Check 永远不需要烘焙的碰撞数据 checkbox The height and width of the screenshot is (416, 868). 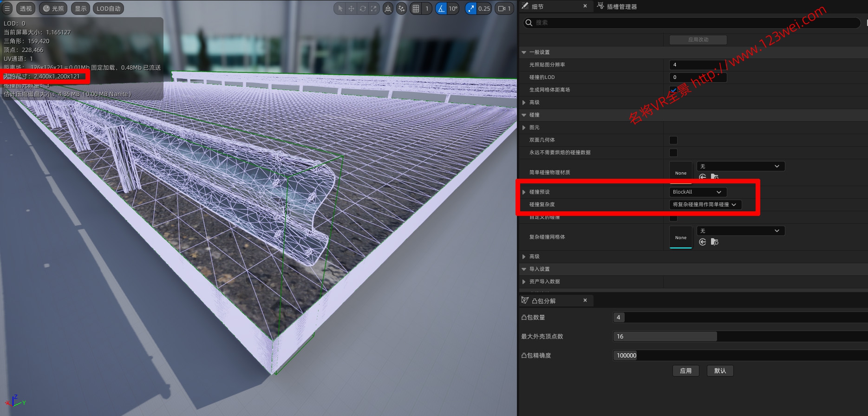click(673, 153)
